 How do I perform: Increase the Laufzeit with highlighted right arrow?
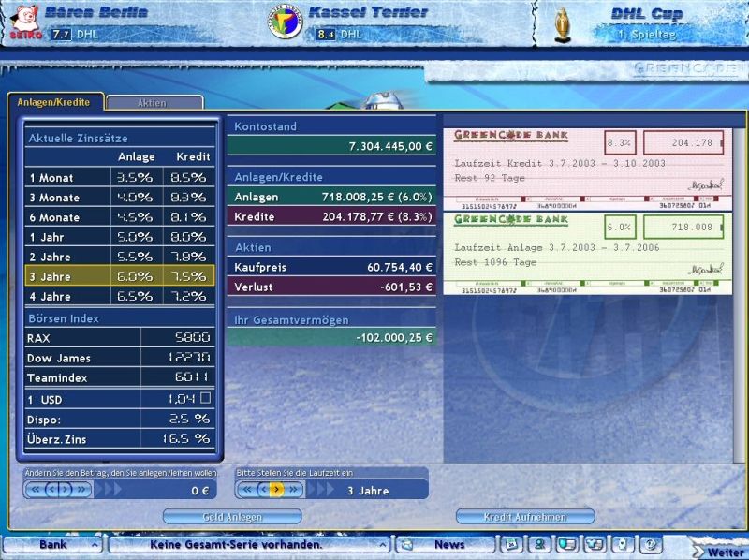click(276, 489)
